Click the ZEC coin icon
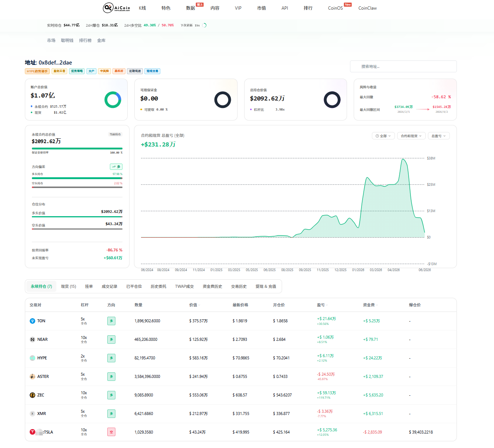Image resolution: width=494 pixels, height=448 pixels. [x=32, y=395]
